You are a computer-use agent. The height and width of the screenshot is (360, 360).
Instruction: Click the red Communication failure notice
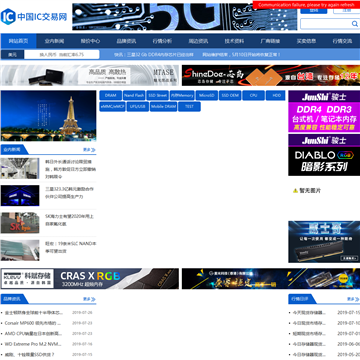pos(306,5)
